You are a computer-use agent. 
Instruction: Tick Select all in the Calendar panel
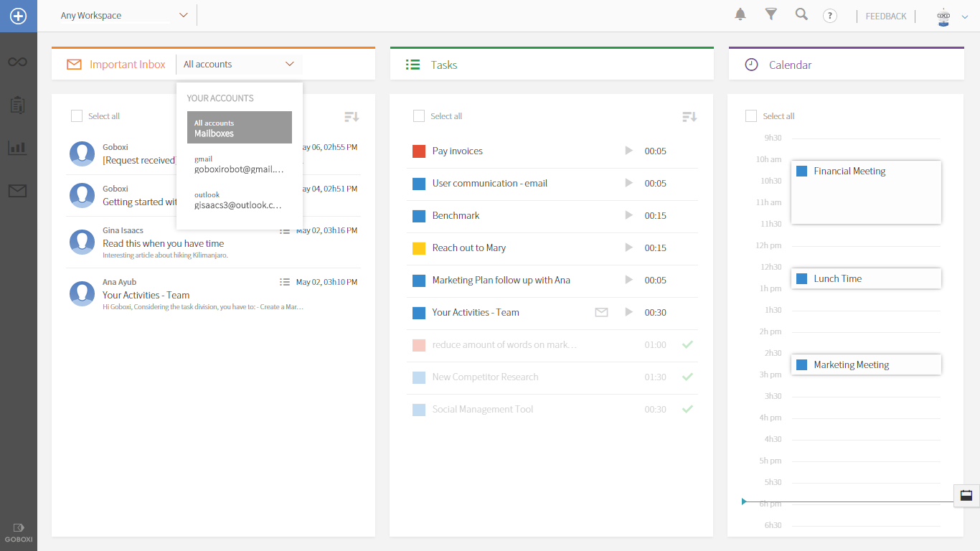coord(751,116)
